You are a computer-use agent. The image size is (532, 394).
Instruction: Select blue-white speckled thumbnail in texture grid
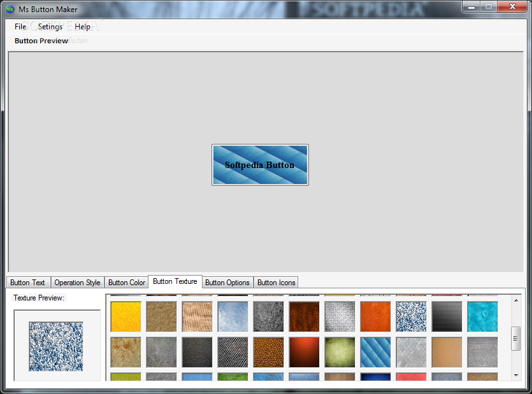411,317
